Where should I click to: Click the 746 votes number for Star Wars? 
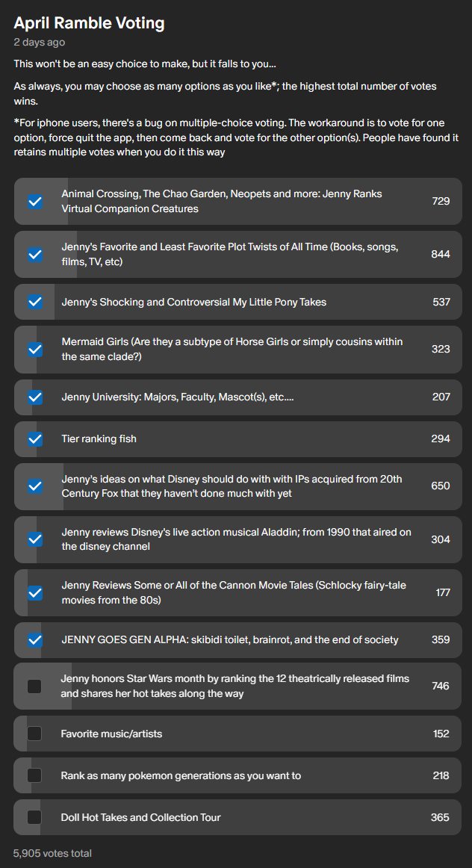(441, 686)
